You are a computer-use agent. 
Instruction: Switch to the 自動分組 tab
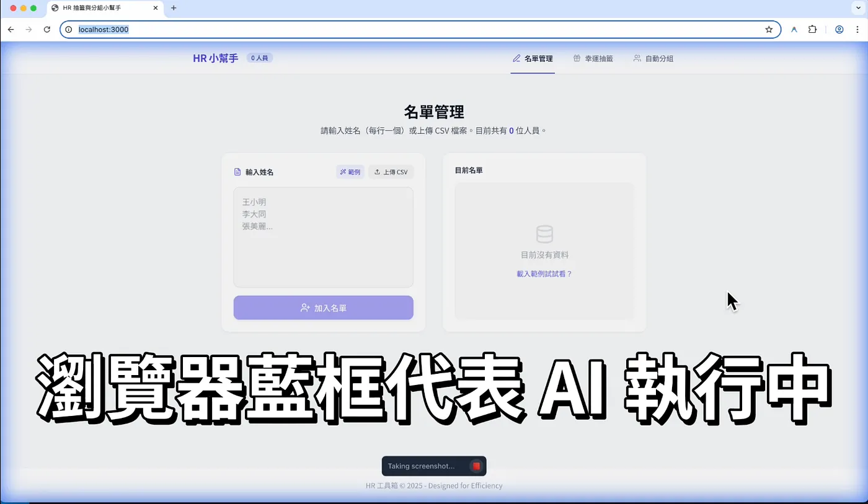pos(653,58)
